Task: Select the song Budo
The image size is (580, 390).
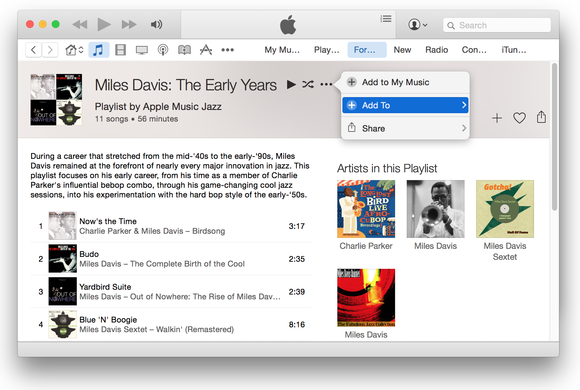Action: (x=171, y=259)
